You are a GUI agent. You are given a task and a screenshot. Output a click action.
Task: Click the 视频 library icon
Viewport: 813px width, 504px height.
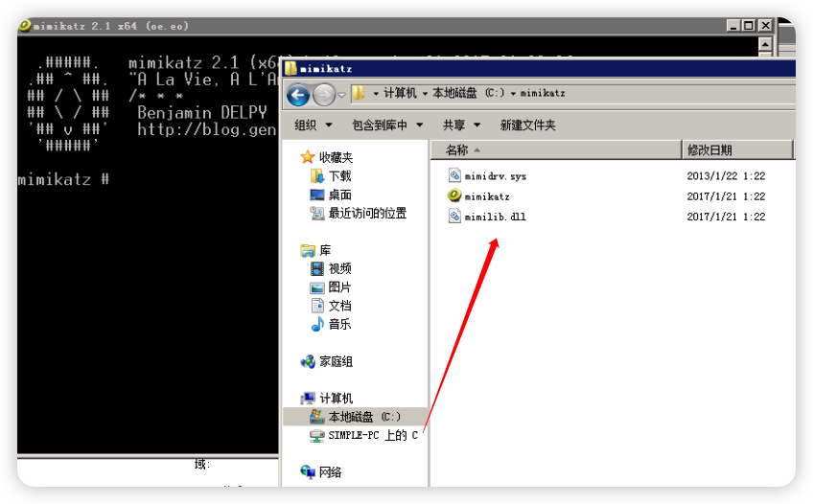click(x=316, y=268)
